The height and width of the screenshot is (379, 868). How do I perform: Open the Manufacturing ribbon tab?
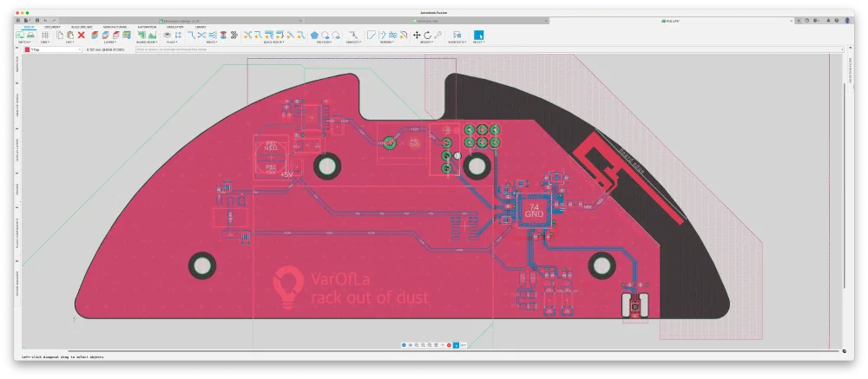tap(115, 27)
